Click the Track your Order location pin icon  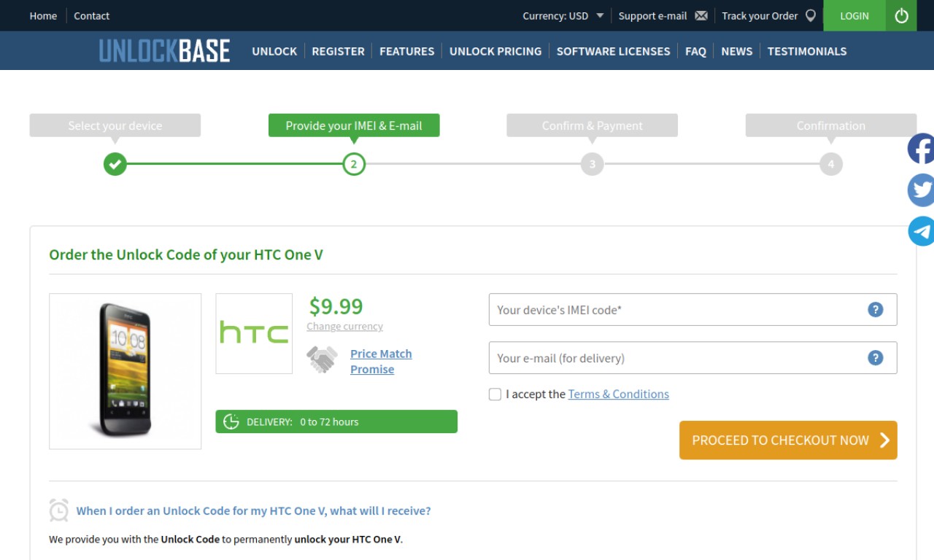810,15
